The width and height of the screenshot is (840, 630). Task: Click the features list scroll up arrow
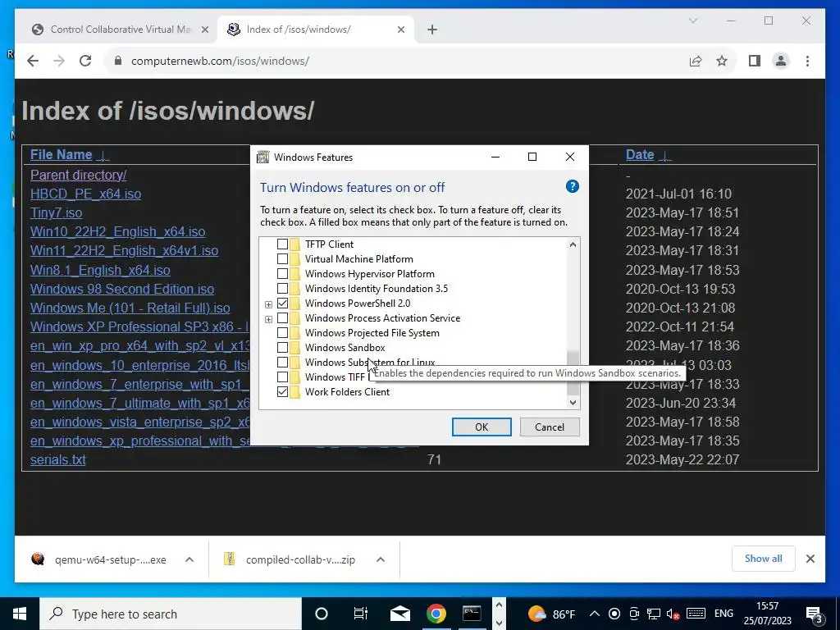tap(573, 244)
